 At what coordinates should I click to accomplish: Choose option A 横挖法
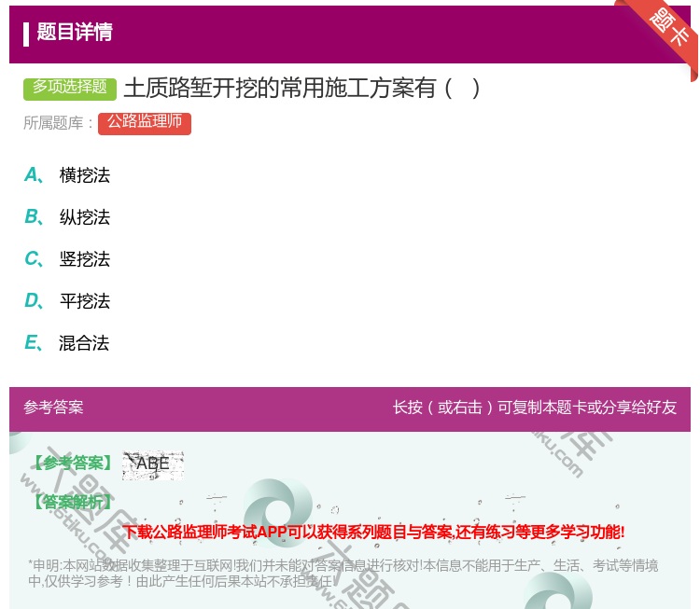coord(67,175)
